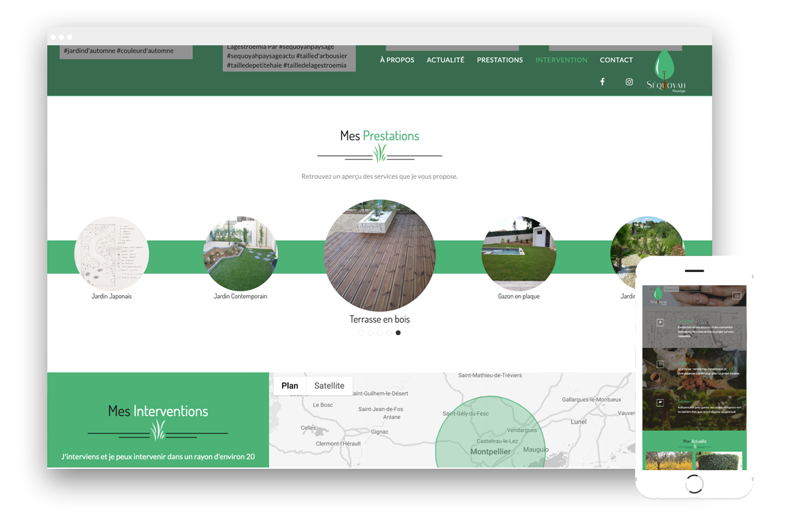Click the Clermont-l'Hérault map label

pos(338,444)
